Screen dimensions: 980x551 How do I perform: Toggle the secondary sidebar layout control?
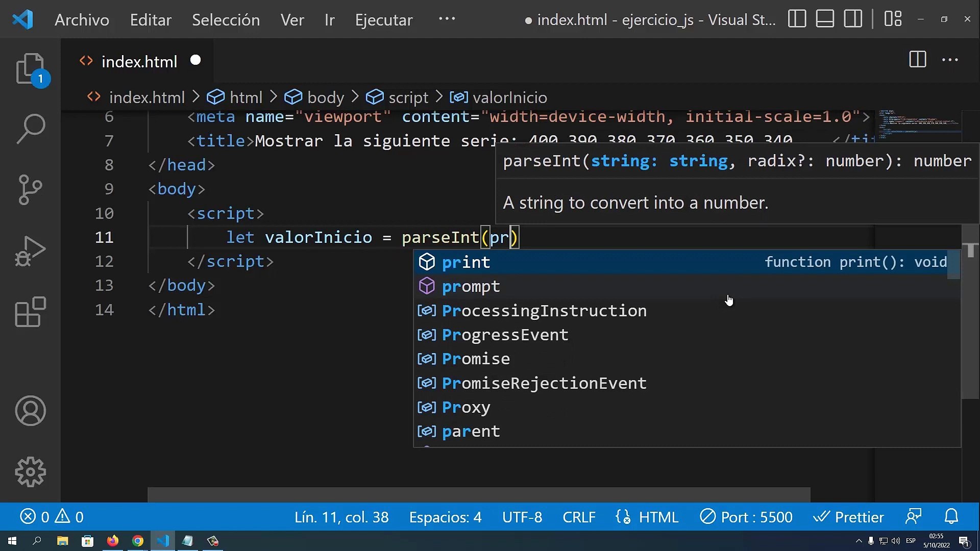coord(853,19)
